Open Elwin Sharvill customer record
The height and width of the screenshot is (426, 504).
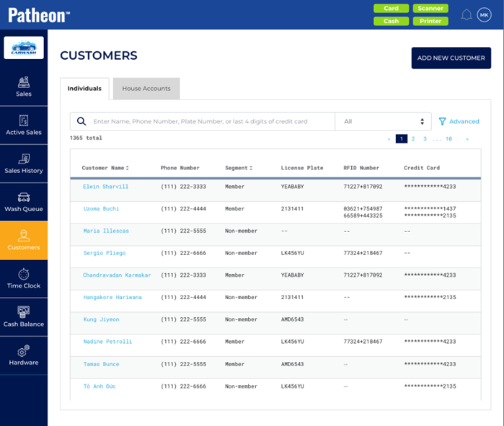pyautogui.click(x=105, y=187)
